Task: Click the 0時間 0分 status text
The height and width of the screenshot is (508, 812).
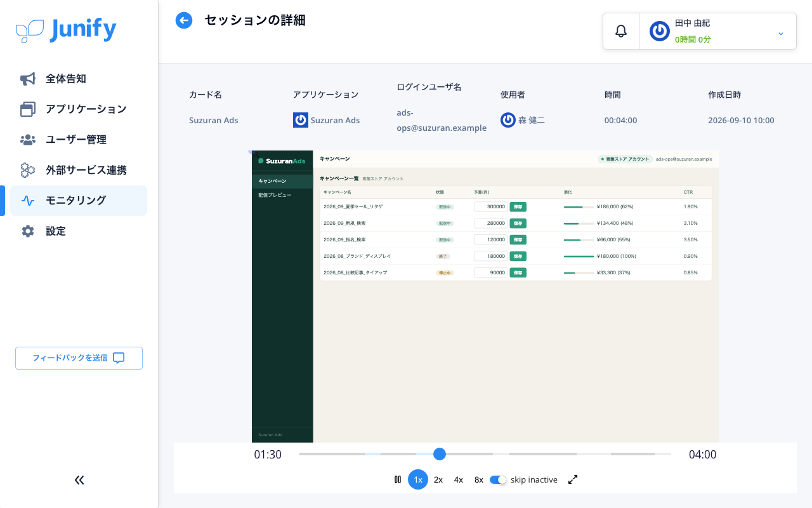Action: [x=693, y=39]
